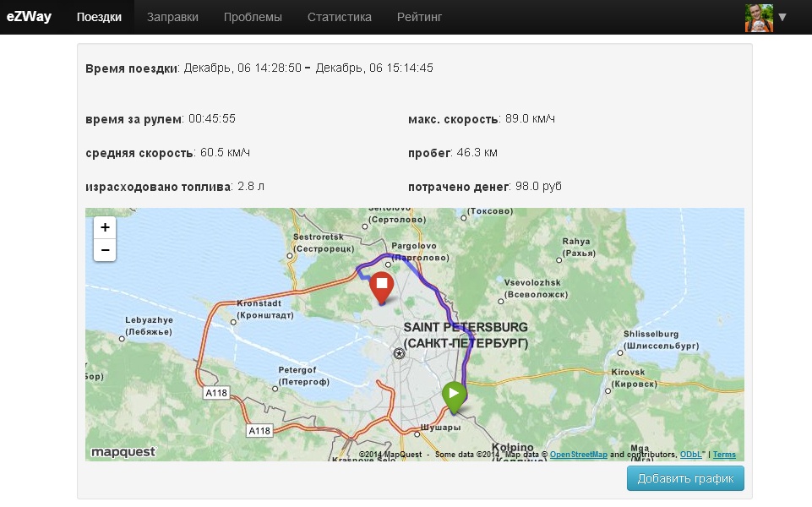Select the trip time value Декабрь 06
The image size is (812, 507).
(308, 68)
